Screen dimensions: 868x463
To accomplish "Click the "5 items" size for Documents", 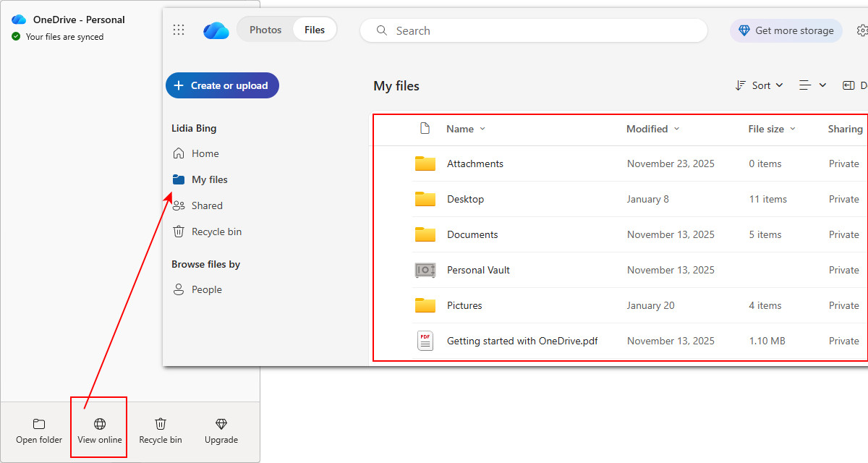I will pos(765,234).
